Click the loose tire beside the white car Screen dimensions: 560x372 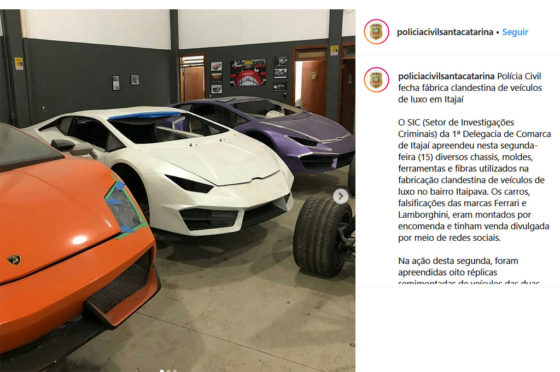coord(322,236)
